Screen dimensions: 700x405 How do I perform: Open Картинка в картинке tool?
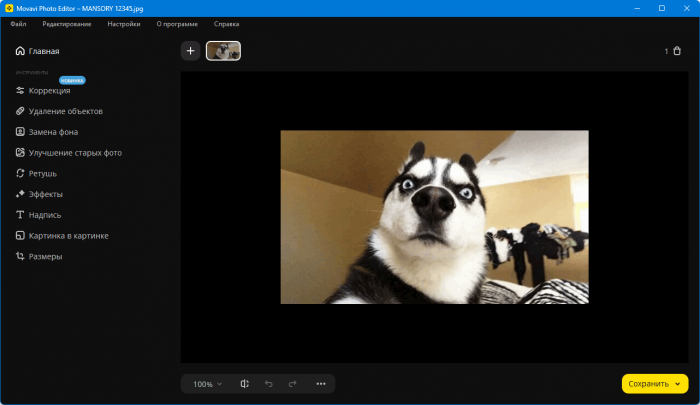click(68, 236)
